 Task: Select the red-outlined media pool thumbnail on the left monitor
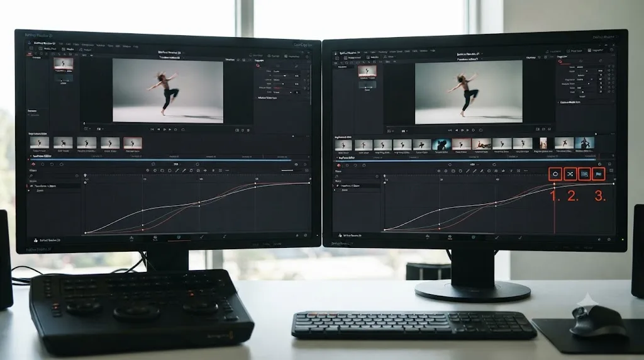[x=64, y=64]
